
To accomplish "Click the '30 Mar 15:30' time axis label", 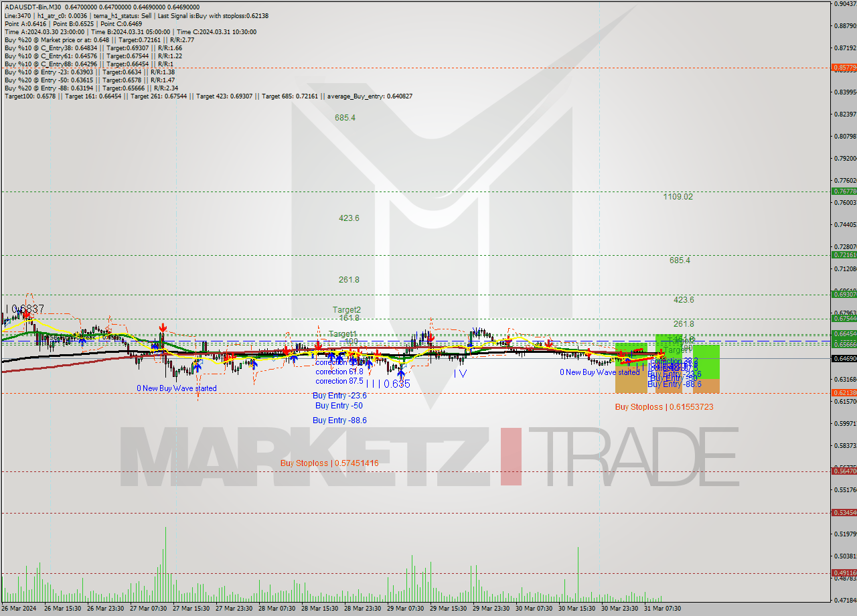I will (576, 609).
